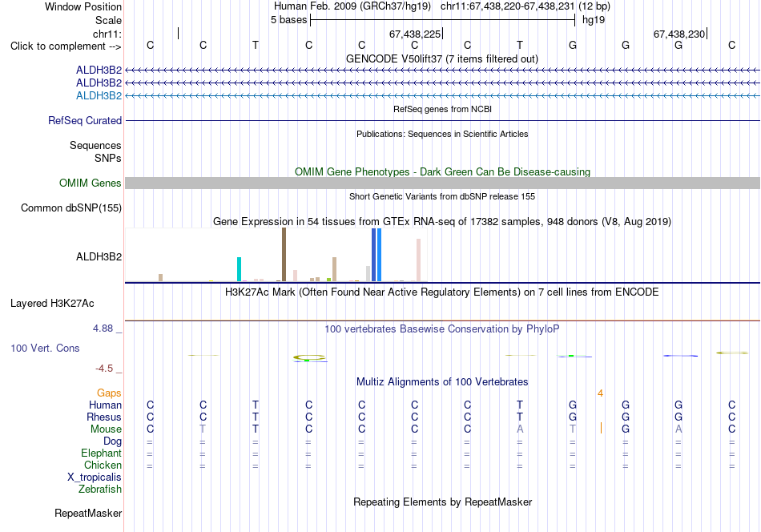Image resolution: width=761 pixels, height=532 pixels.
Task: Select the X_tropicalis alignment row label
Action: 95,478
